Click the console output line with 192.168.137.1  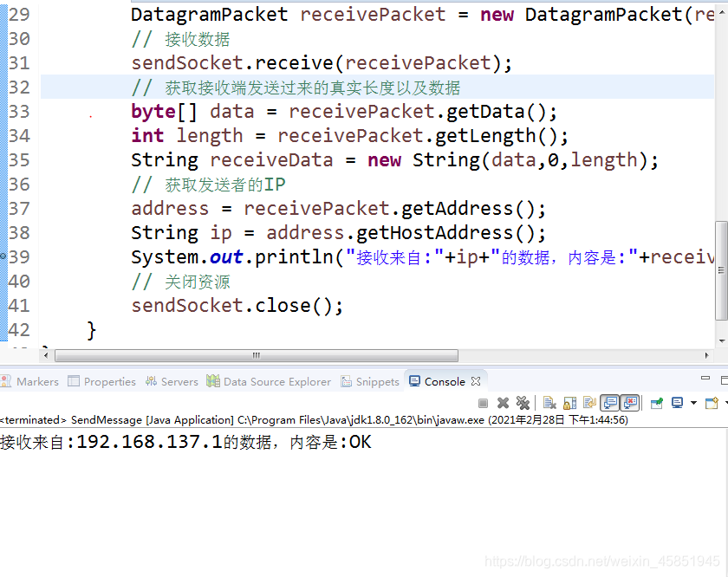click(185, 442)
